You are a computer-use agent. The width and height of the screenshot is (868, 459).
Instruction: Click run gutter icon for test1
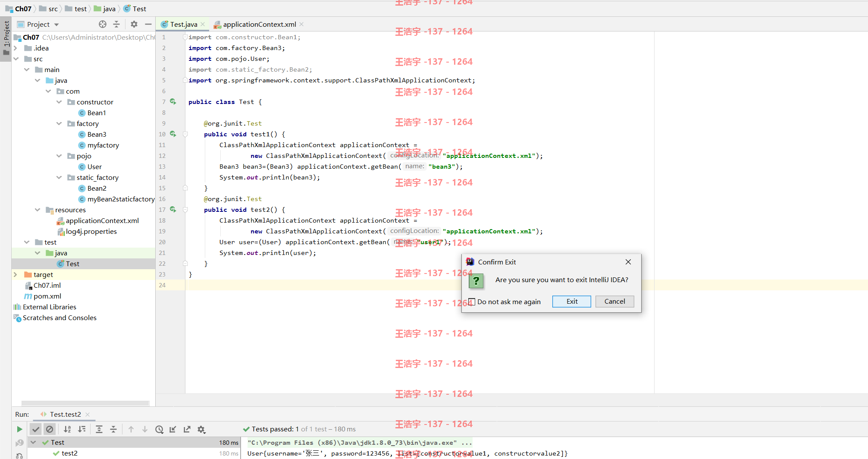tap(173, 134)
